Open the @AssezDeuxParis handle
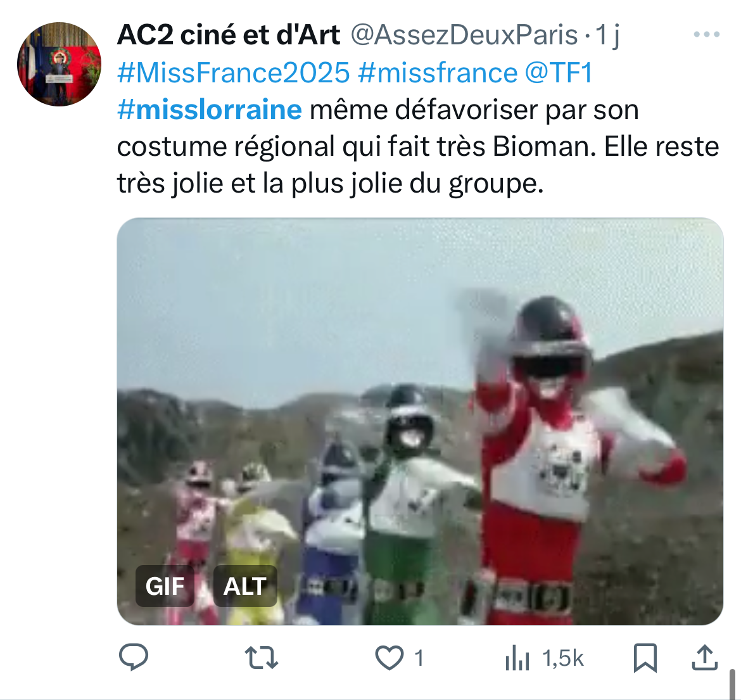The image size is (741, 700). [x=464, y=35]
